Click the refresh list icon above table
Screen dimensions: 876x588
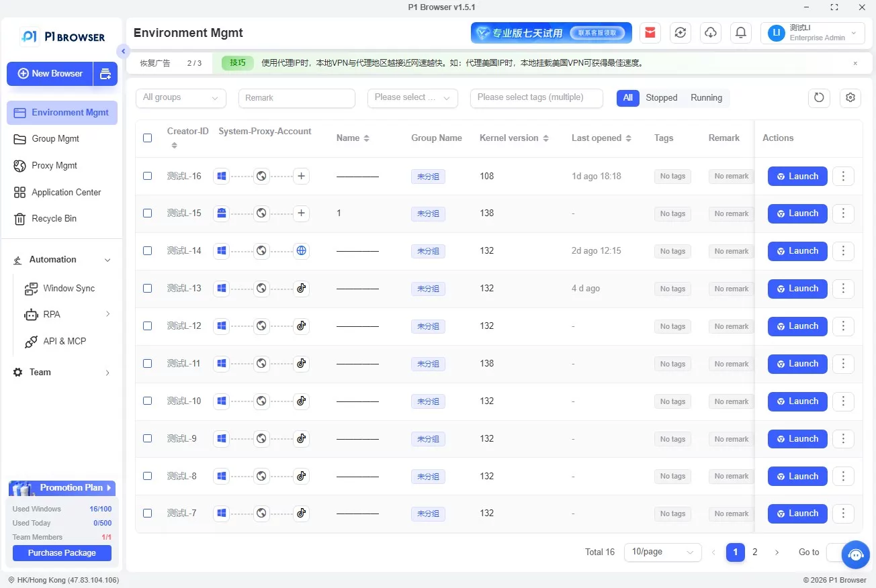click(x=819, y=97)
